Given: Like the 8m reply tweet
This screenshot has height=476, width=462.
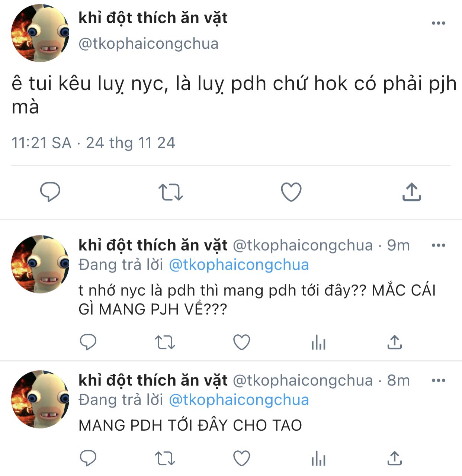Looking at the screenshot, I should tap(241, 458).
